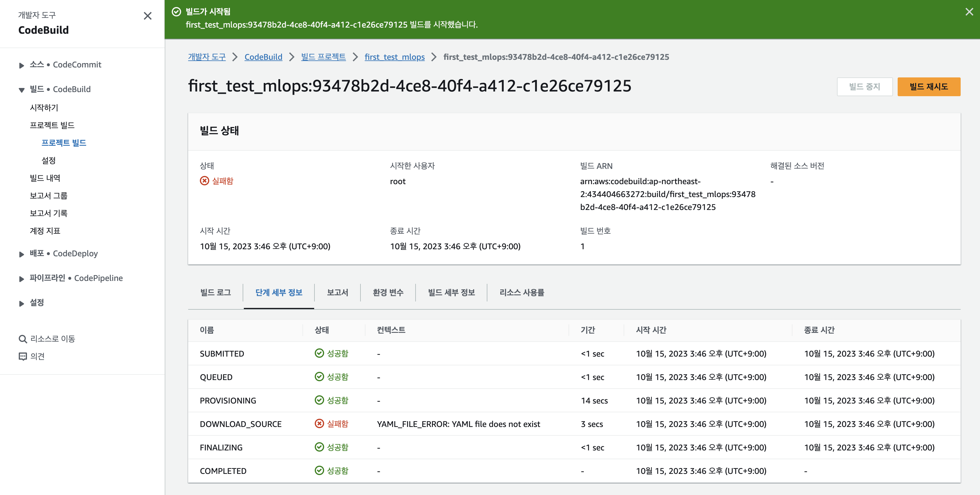
Task: Click the failed status icon for DOWNLOAD_SOURCE
Action: [319, 423]
